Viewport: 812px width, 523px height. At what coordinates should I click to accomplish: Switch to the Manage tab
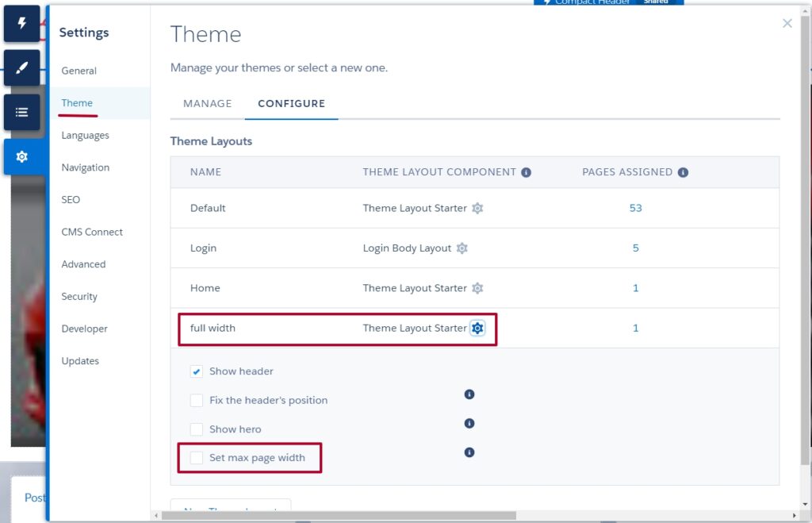(x=207, y=104)
